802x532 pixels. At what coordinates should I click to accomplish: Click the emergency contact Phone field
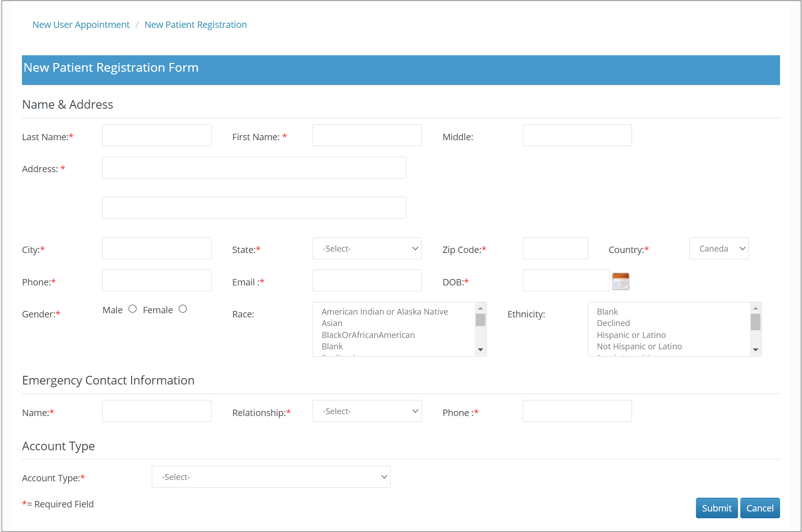pos(577,411)
